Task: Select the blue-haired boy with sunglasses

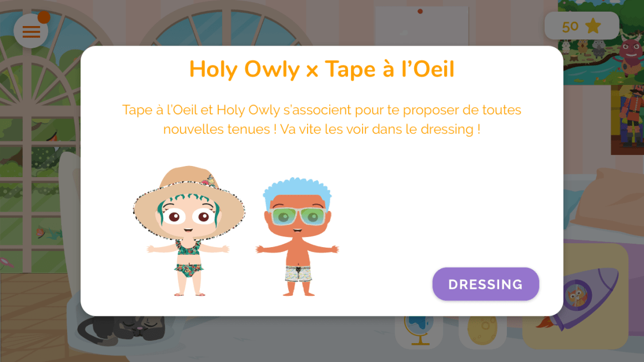Action: [x=298, y=237]
